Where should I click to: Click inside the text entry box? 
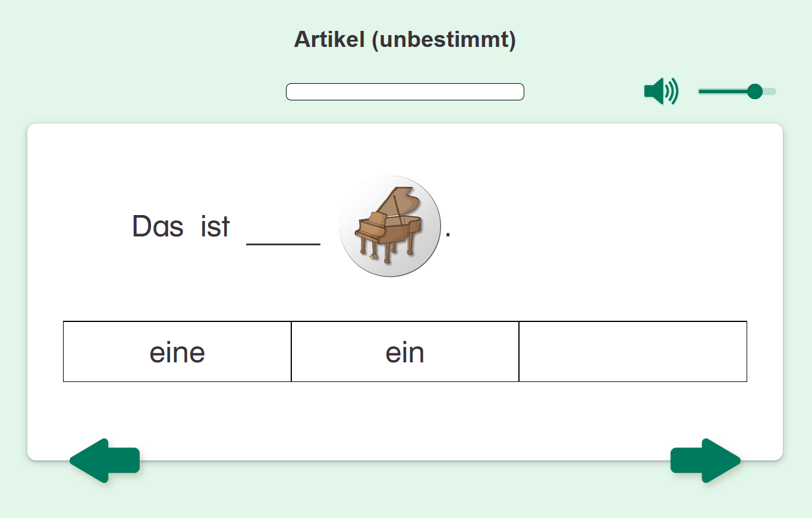click(405, 91)
